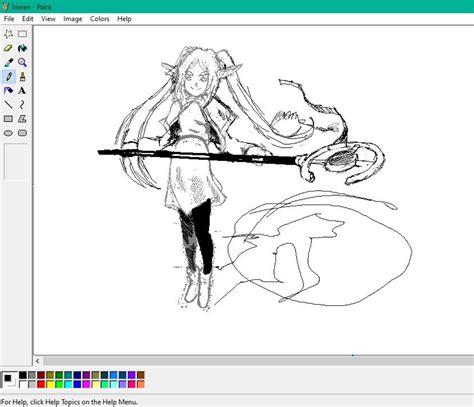Screen dimensions: 474x407
Task: Pick the olive color swatch
Action: [x=50, y=375]
